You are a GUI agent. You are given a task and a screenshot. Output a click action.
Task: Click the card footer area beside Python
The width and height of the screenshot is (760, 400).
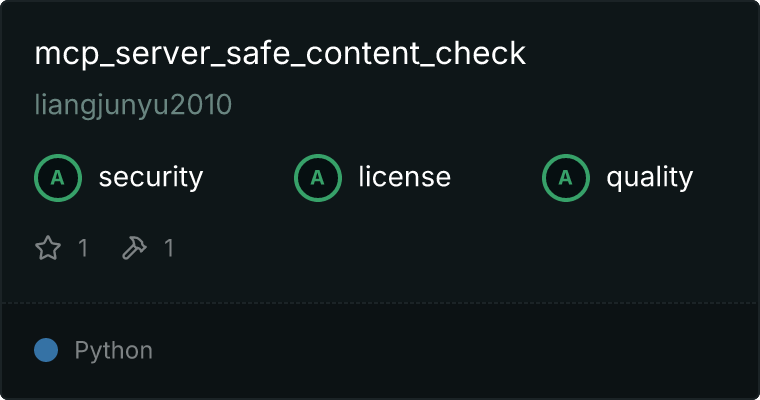click(x=456, y=350)
